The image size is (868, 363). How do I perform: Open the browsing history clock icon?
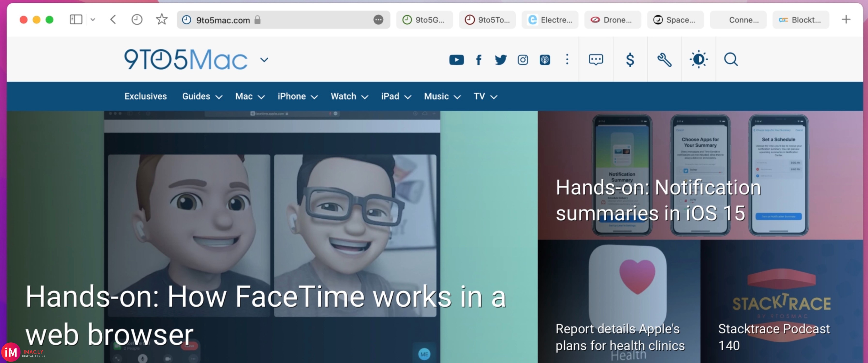click(x=137, y=20)
